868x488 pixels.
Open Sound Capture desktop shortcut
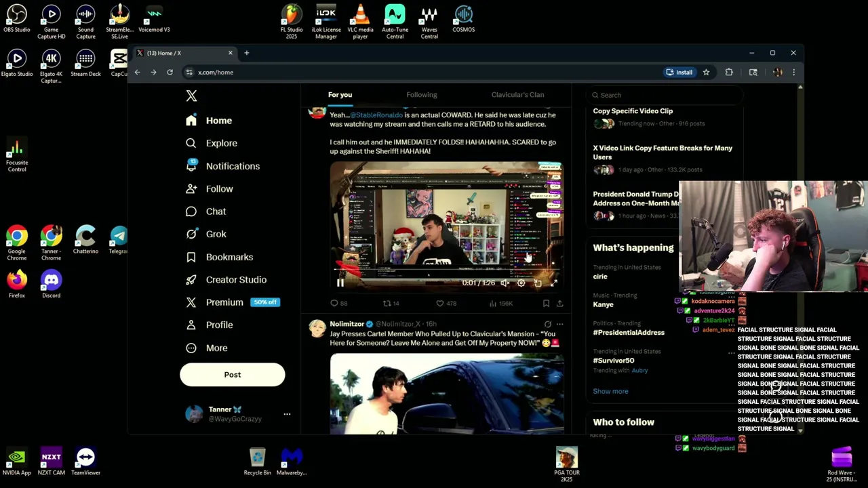pyautogui.click(x=85, y=22)
